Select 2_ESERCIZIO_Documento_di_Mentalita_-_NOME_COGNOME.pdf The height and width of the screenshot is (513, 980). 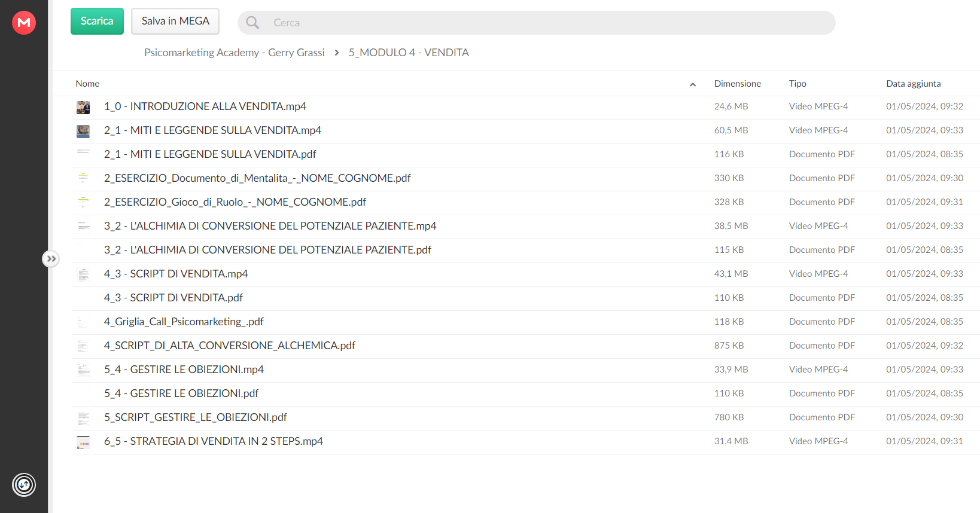pyautogui.click(x=257, y=178)
